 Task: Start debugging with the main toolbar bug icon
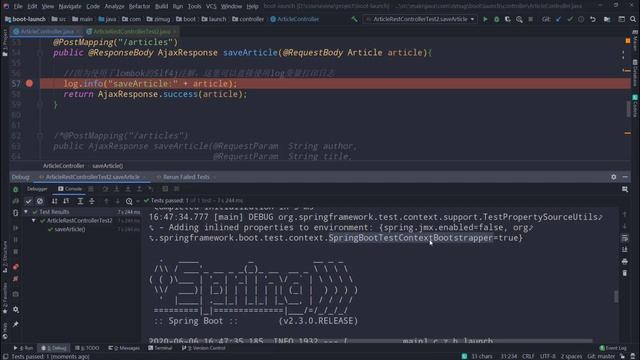(x=496, y=19)
